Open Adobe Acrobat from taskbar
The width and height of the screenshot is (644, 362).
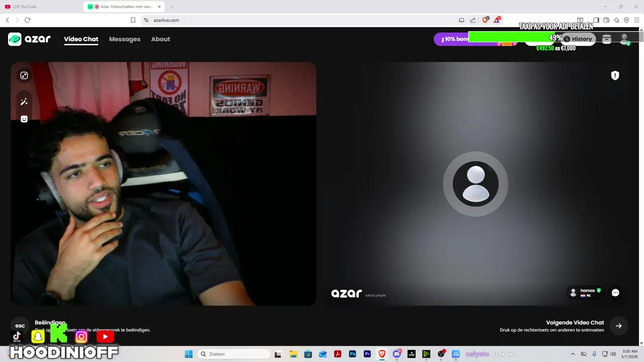tap(338, 354)
